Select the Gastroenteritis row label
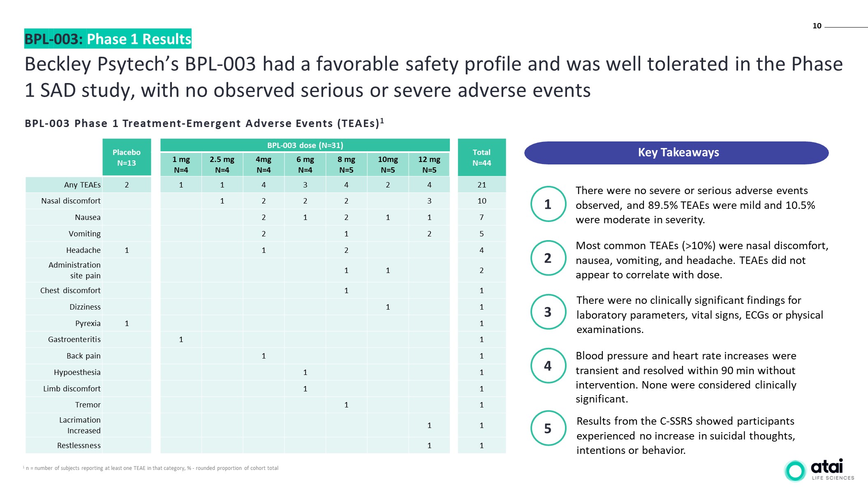Viewport: 868px width, 488px height. (x=74, y=340)
